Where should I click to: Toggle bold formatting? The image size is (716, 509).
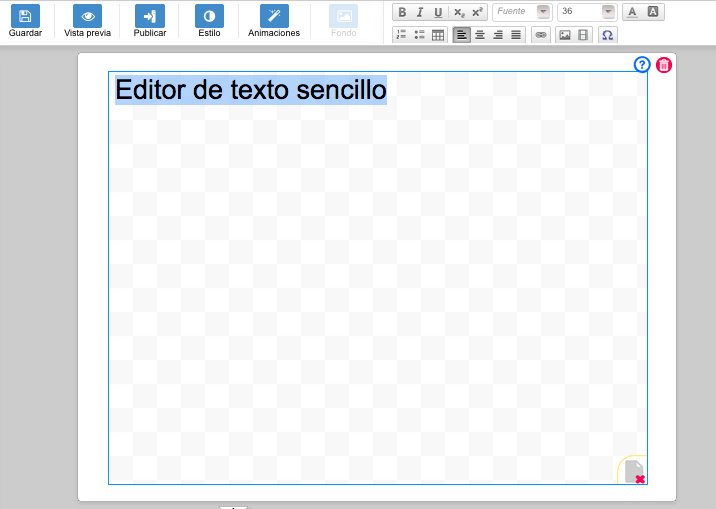402,12
